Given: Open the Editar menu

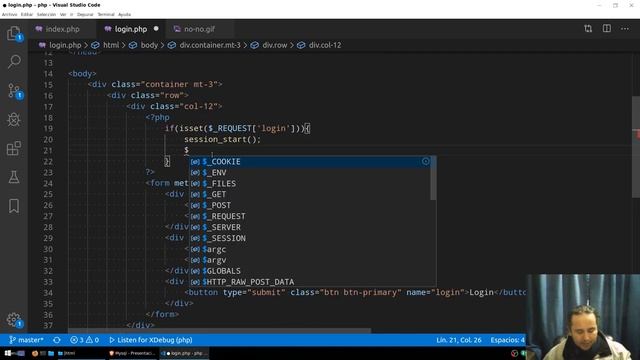Looking at the screenshot, I should (27, 14).
